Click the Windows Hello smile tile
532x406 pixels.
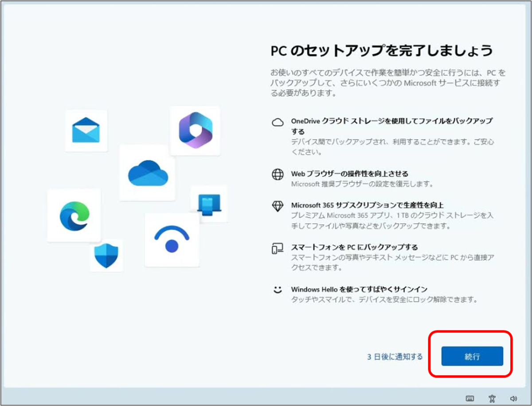(172, 240)
